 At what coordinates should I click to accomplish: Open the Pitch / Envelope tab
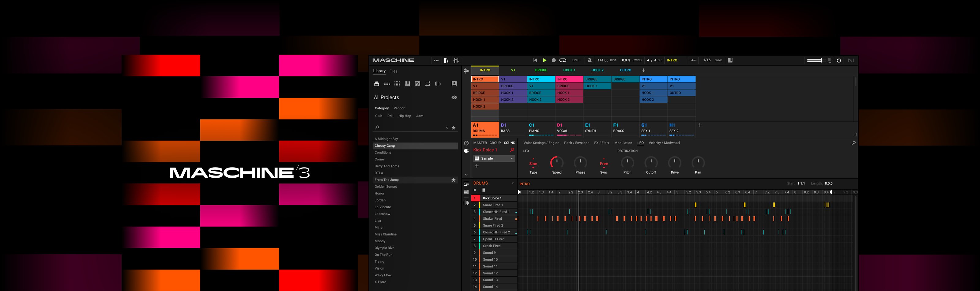click(x=576, y=143)
